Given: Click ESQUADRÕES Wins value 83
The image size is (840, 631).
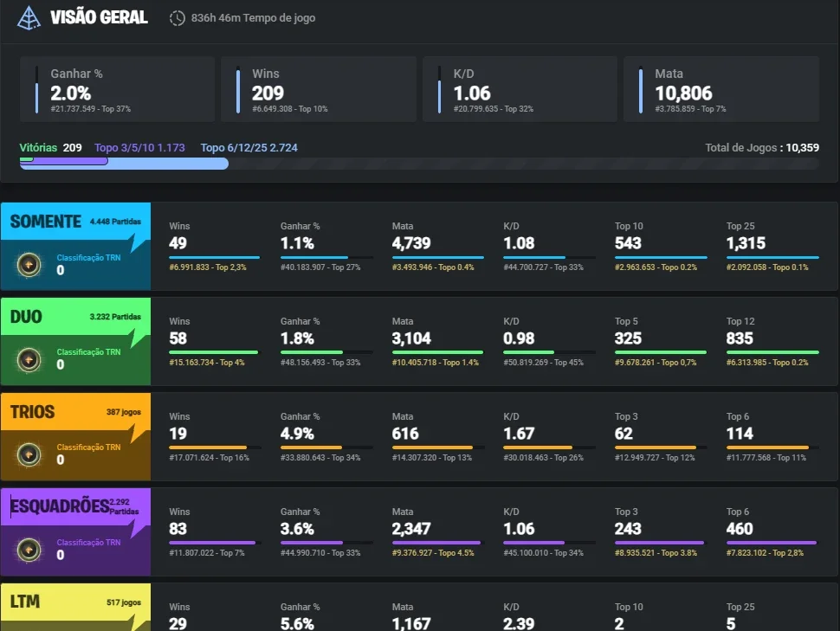Looking at the screenshot, I should coord(178,529).
